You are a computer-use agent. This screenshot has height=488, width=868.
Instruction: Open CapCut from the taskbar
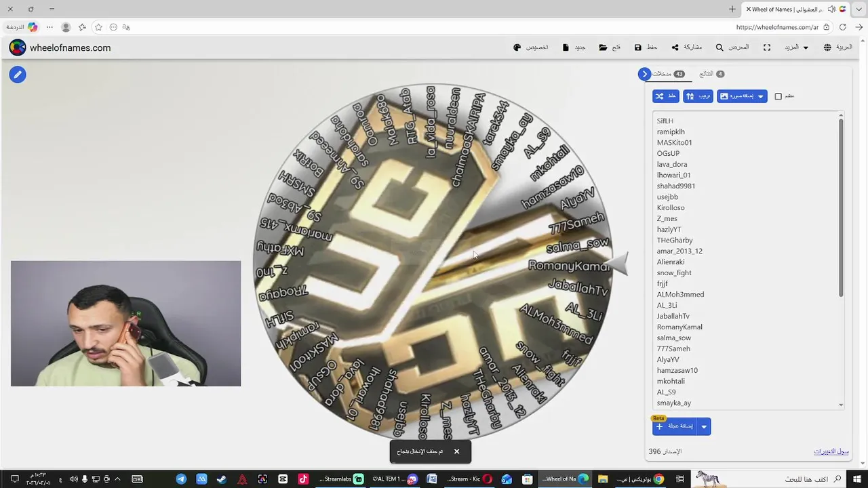tap(283, 479)
